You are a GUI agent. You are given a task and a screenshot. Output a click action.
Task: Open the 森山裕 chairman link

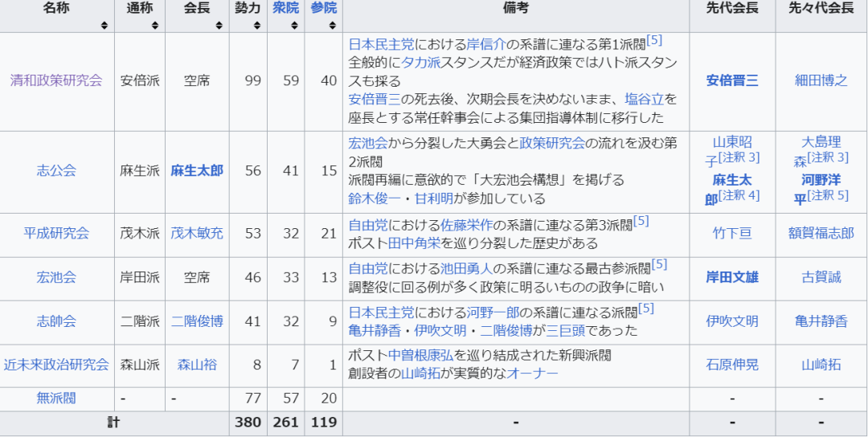[197, 365]
